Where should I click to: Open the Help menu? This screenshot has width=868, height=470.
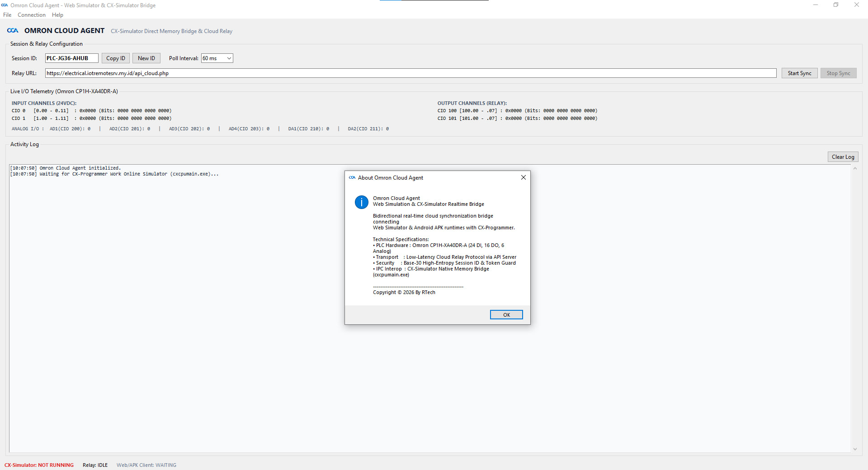pyautogui.click(x=57, y=15)
